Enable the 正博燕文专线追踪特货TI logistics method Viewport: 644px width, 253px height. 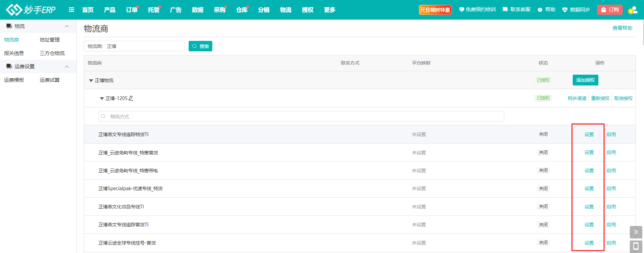coord(611,134)
